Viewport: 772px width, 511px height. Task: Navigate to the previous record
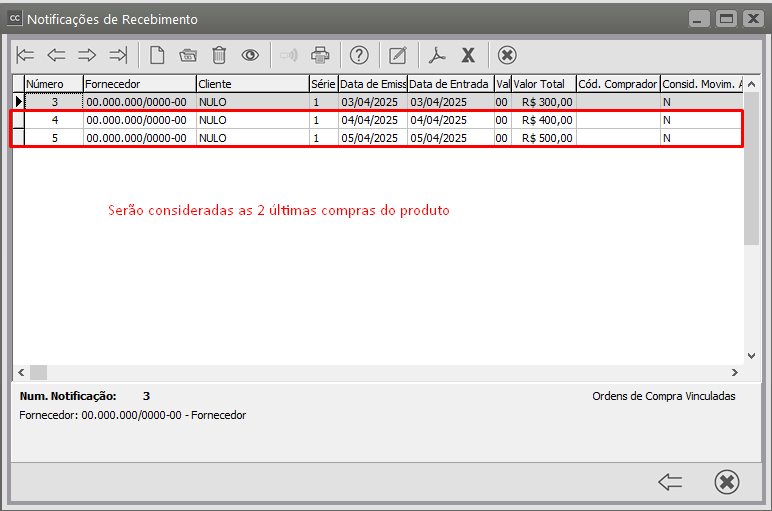point(57,55)
